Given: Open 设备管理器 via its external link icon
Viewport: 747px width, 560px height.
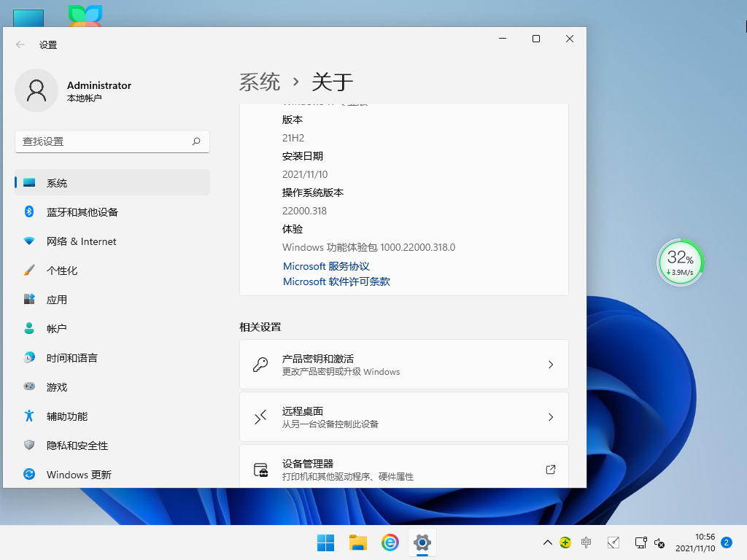Looking at the screenshot, I should (551, 470).
